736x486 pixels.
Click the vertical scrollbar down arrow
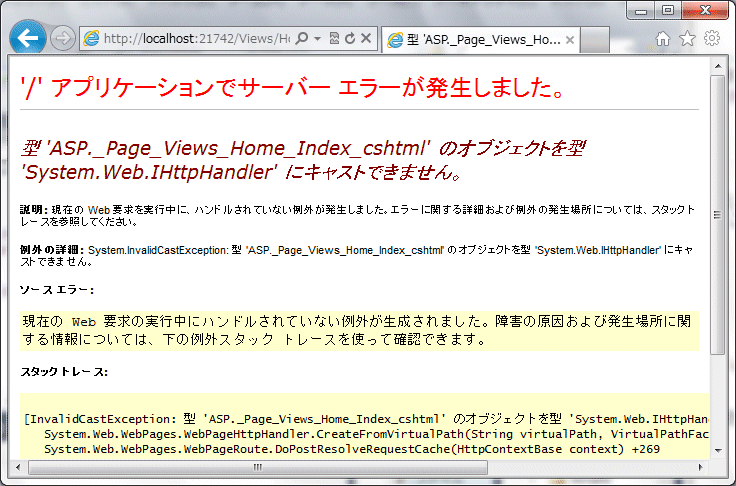click(718, 451)
